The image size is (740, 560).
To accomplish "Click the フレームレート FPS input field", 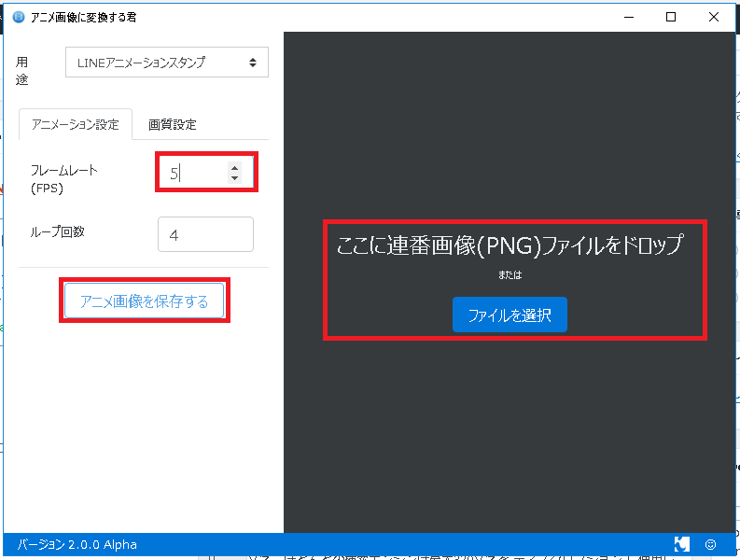I will point(206,173).
